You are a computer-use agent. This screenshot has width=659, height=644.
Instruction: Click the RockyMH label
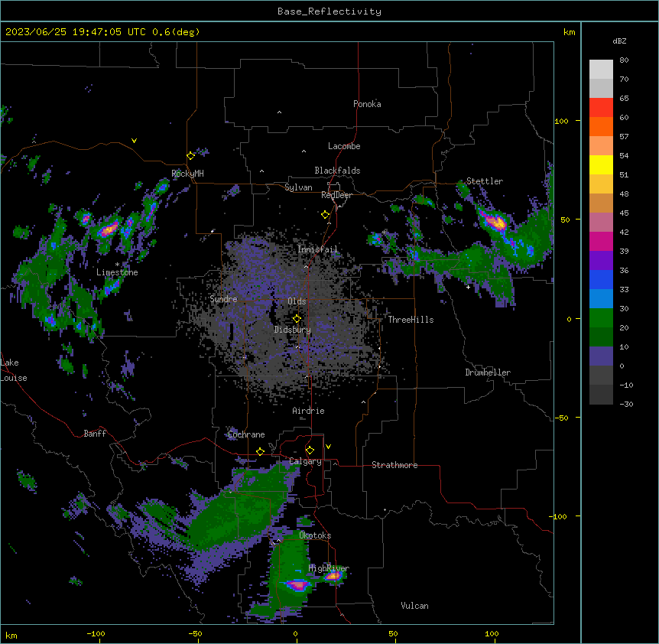[187, 174]
